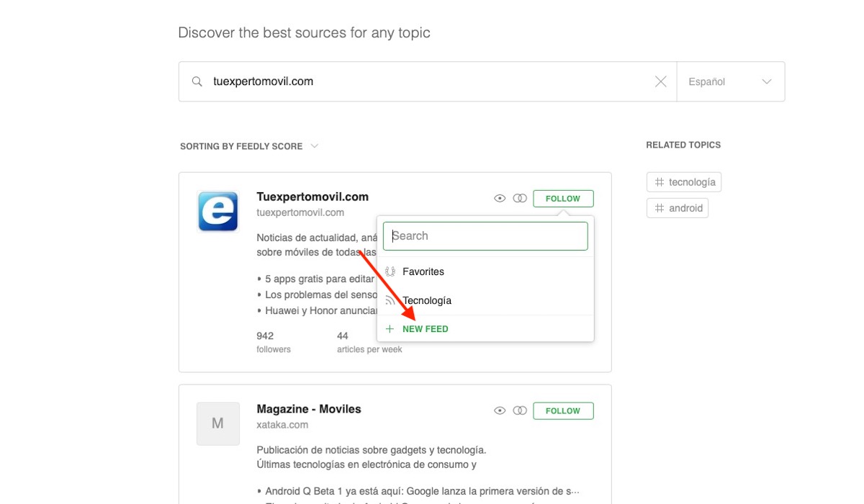This screenshot has width=864, height=504.
Task: Click similar feeds icon for Tuexpertomovil.com
Action: point(520,199)
